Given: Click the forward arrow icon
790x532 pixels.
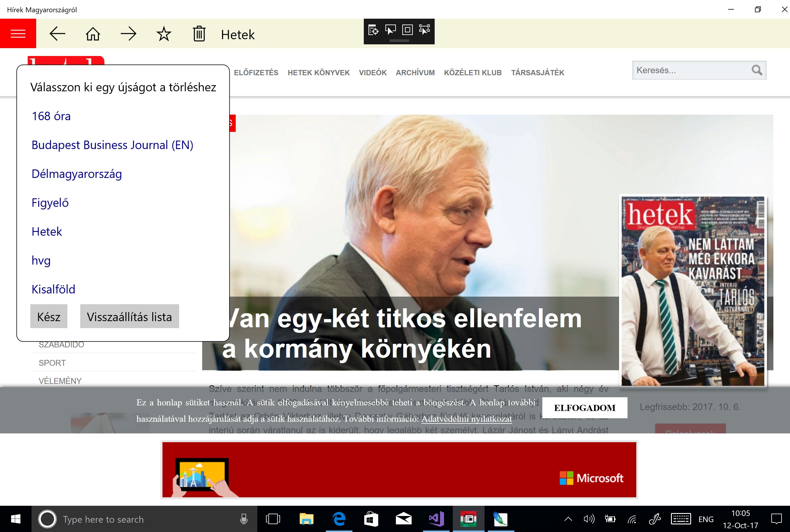Looking at the screenshot, I should pyautogui.click(x=128, y=34).
